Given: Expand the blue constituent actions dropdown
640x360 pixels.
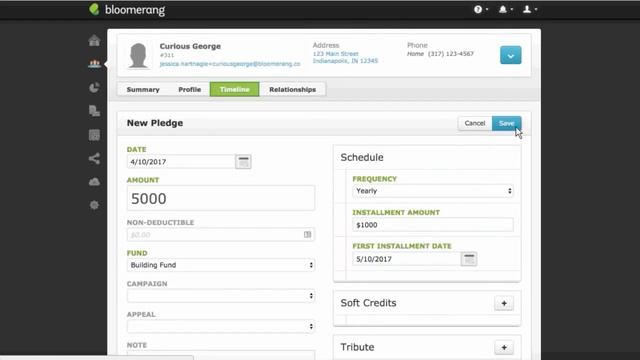Looking at the screenshot, I should click(511, 55).
